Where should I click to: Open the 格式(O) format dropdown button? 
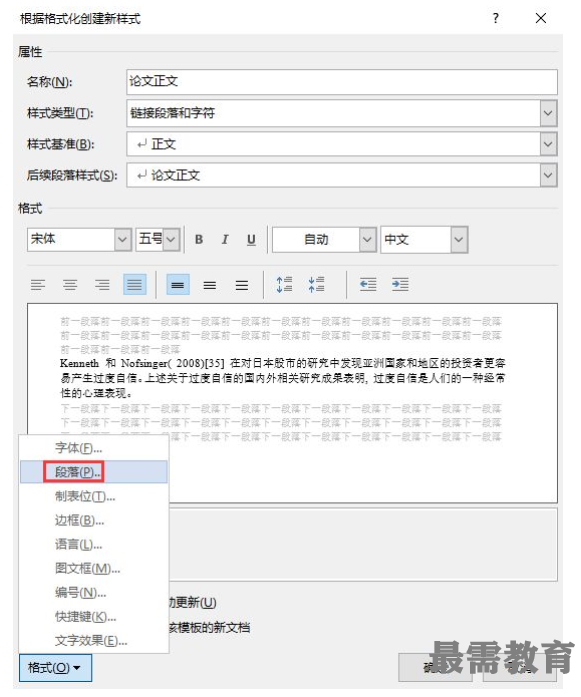(55, 667)
